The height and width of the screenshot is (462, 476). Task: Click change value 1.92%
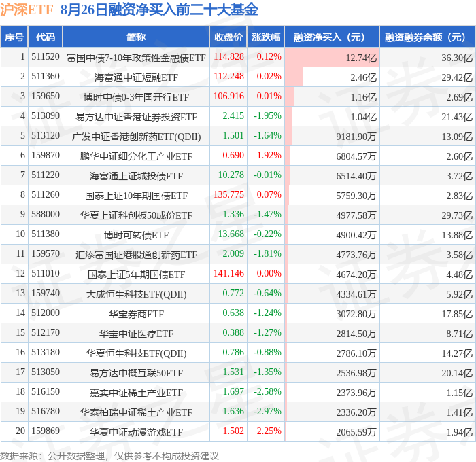(269, 156)
